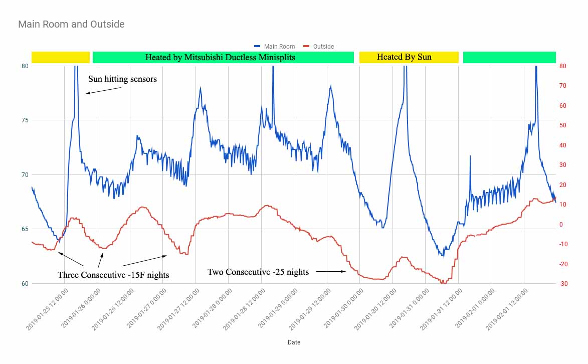This screenshot has height=364, width=588.
Task: Click the red 50 axis label
Action: [563, 125]
